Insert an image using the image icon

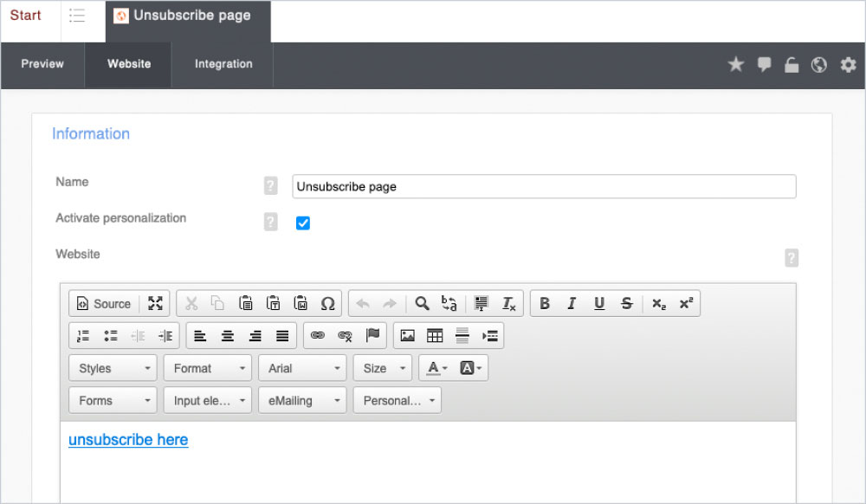tap(407, 336)
